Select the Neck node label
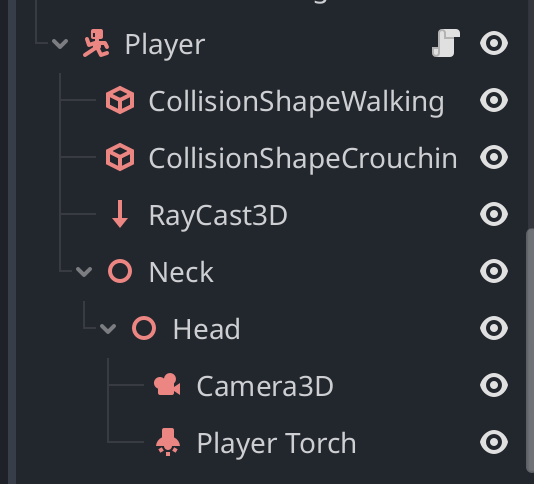This screenshot has width=534, height=484. (x=181, y=271)
